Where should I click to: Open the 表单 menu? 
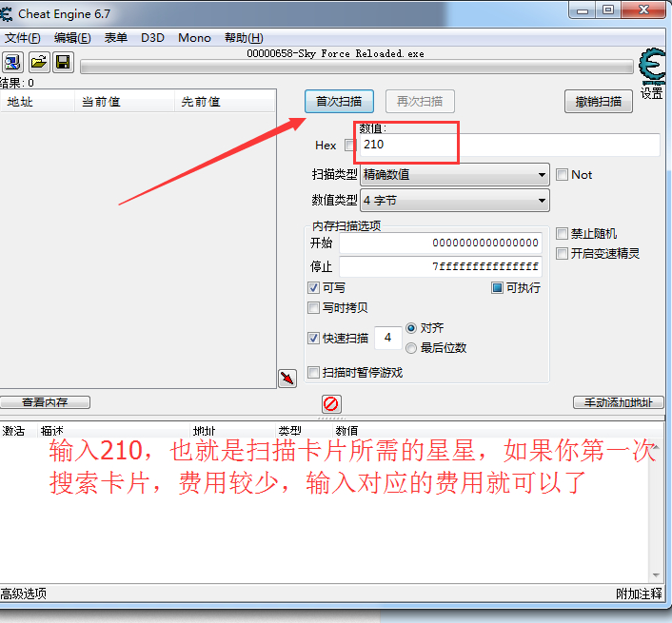(x=116, y=38)
